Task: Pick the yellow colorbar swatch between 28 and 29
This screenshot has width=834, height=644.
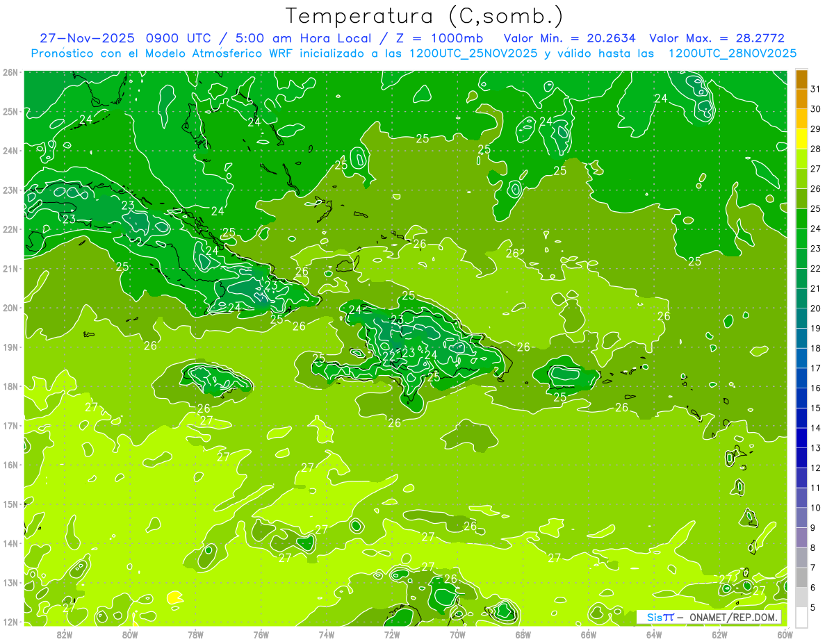Action: (801, 139)
